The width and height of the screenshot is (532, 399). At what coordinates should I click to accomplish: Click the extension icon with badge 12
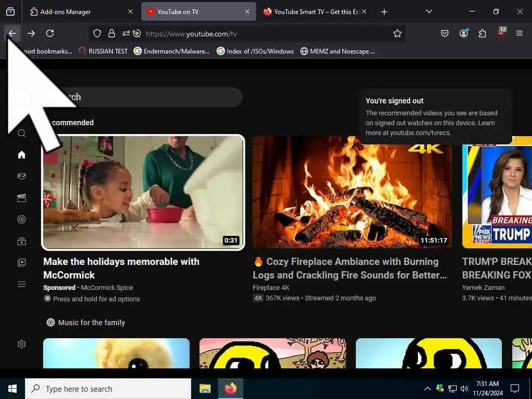[501, 33]
